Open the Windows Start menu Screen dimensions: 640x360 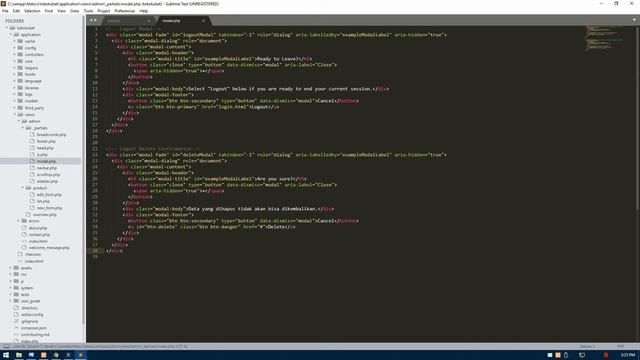[6, 355]
